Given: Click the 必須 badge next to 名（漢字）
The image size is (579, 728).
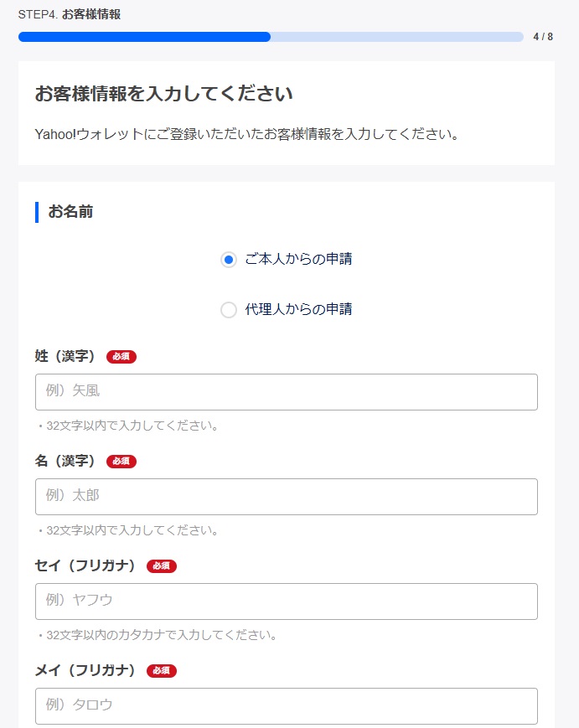Looking at the screenshot, I should point(122,461).
